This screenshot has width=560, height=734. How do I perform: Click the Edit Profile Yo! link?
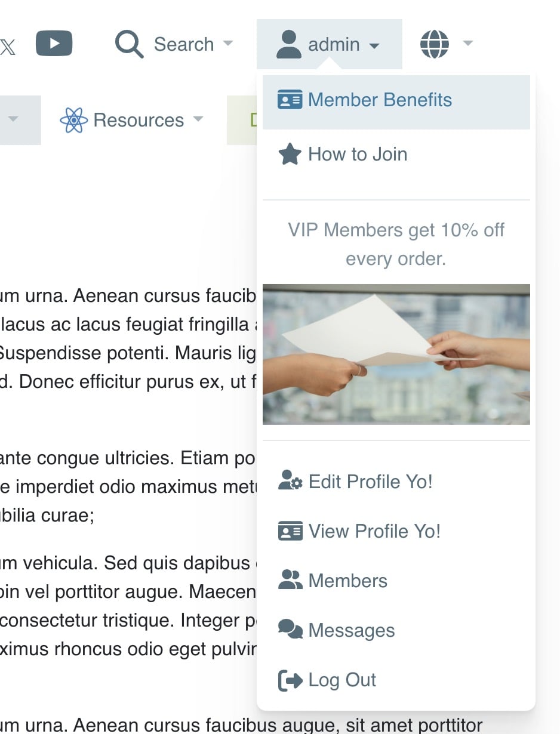370,482
